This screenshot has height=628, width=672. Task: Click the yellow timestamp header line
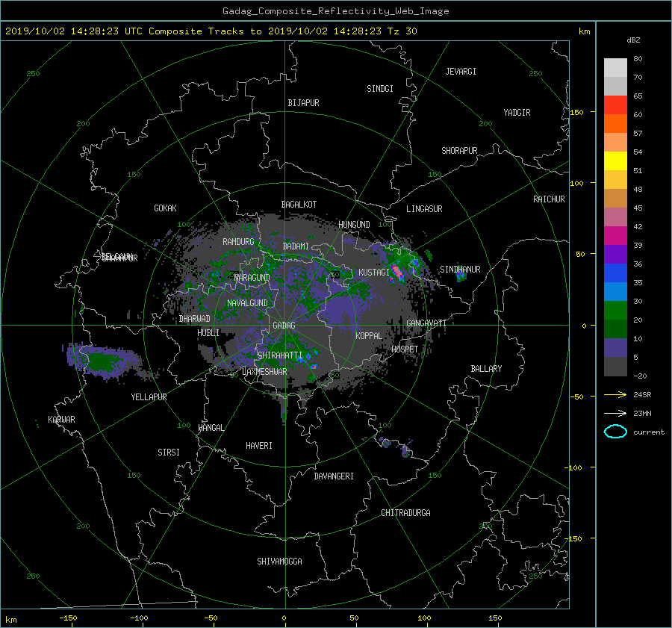click(211, 31)
